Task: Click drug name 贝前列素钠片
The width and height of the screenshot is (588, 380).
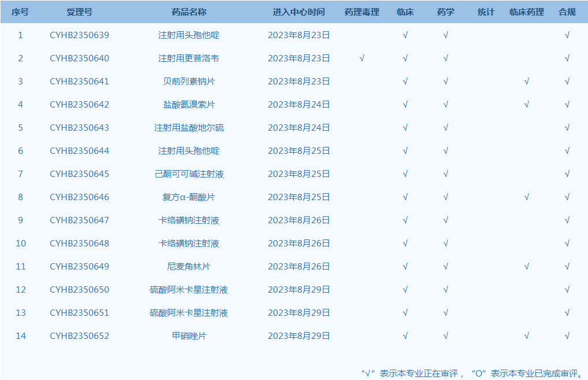Action: pyautogui.click(x=189, y=82)
